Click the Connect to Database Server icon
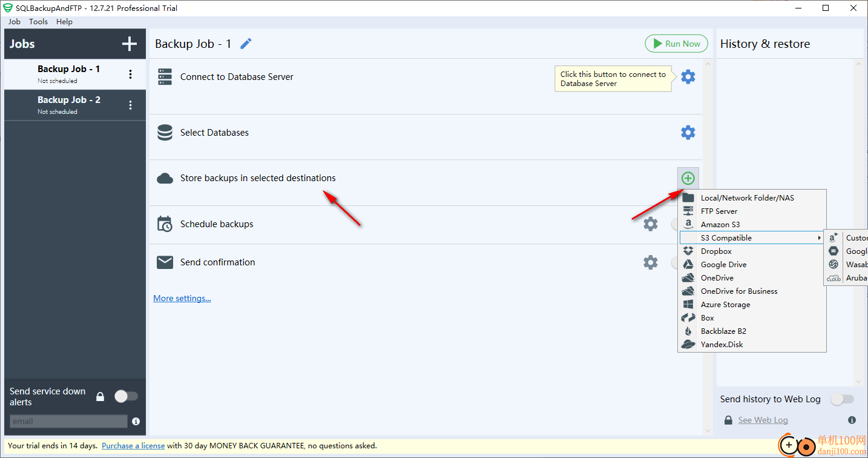Image resolution: width=868 pixels, height=458 pixels. pos(165,77)
